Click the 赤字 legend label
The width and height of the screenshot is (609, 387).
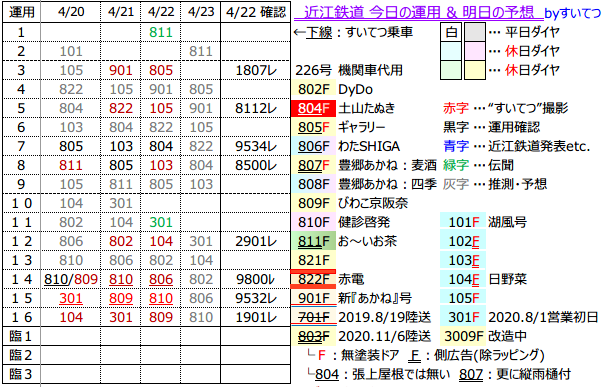point(456,108)
